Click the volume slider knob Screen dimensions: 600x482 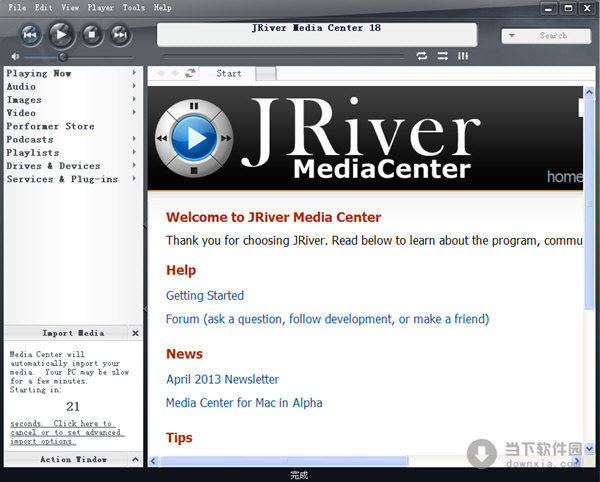pyautogui.click(x=63, y=57)
